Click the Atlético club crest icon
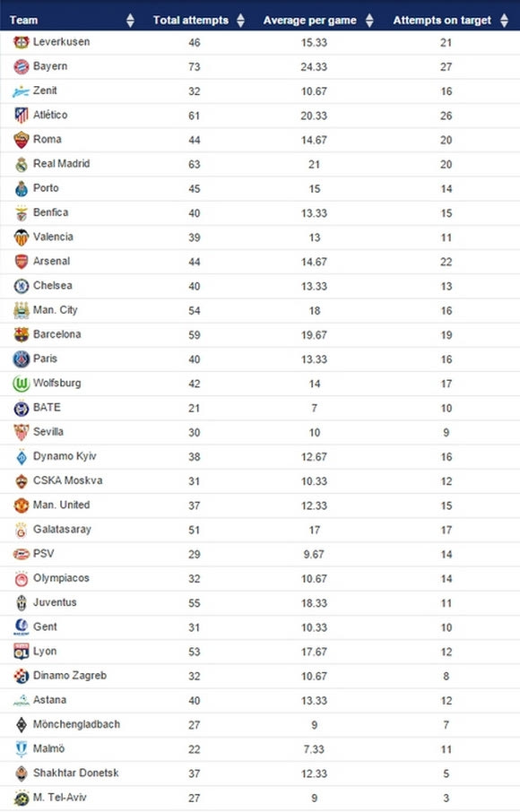The width and height of the screenshot is (520, 812). pyautogui.click(x=22, y=115)
